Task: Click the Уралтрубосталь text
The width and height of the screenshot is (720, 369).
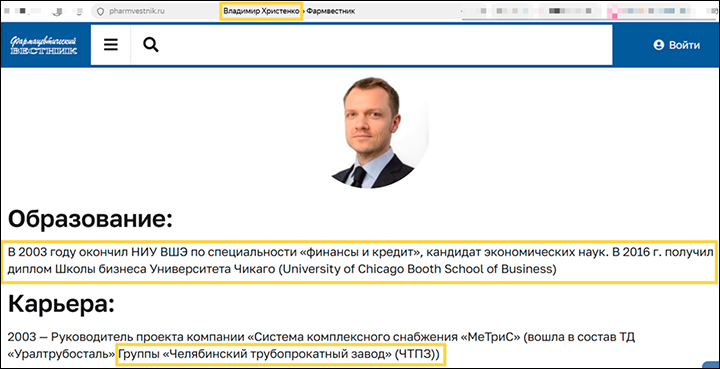Action: pyautogui.click(x=62, y=354)
